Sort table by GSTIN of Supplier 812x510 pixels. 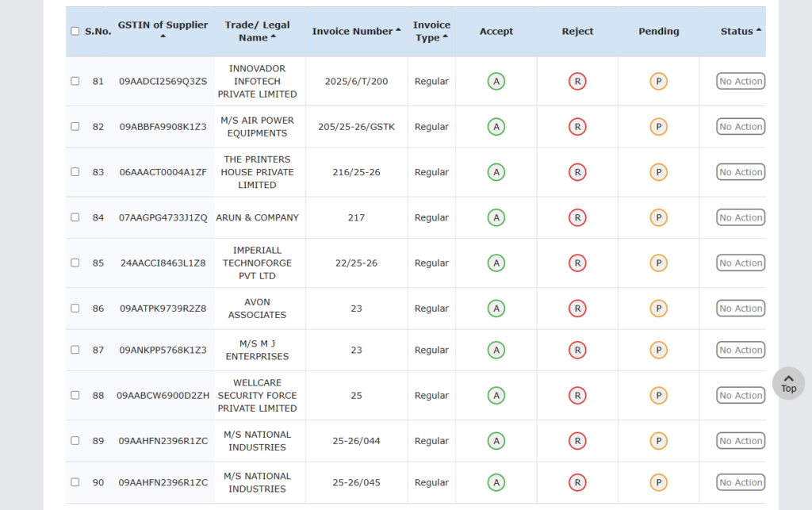(163, 30)
